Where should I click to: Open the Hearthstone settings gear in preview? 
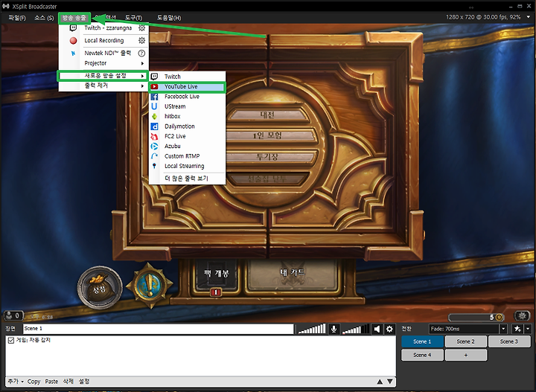tap(522, 315)
